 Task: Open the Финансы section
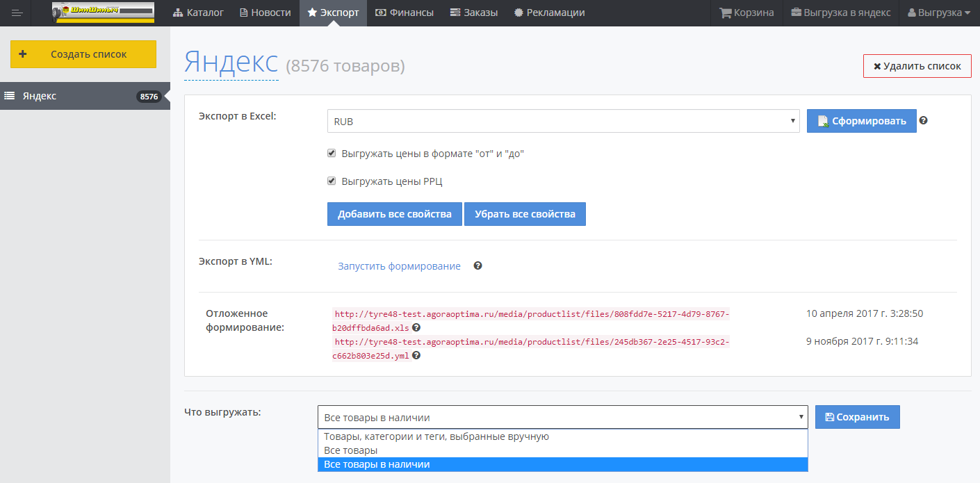point(404,13)
